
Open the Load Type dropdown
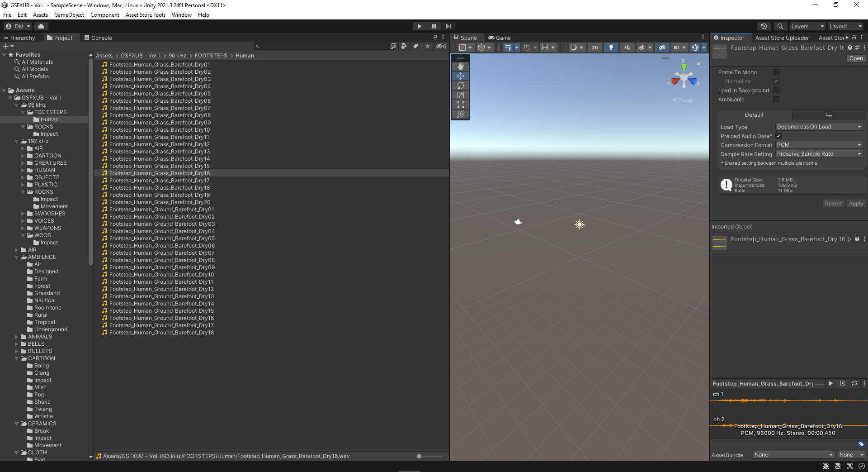point(819,127)
